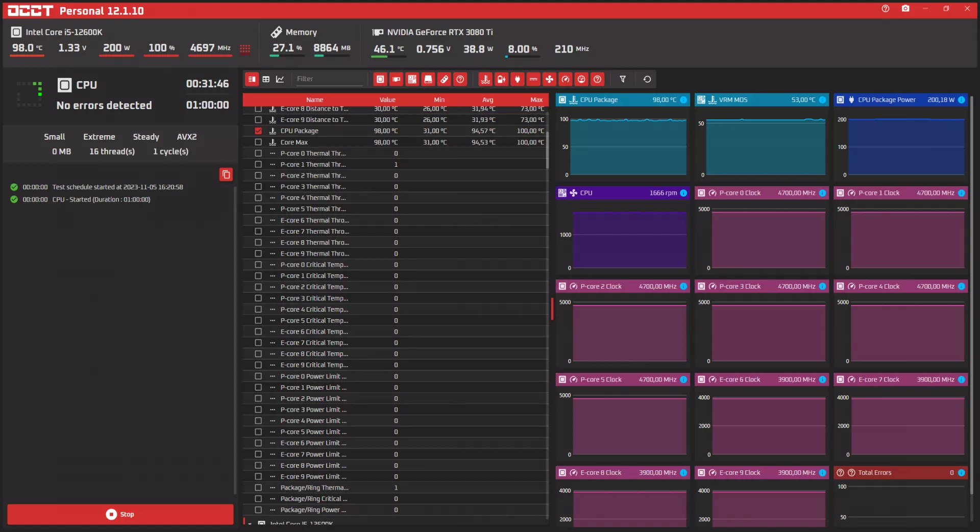The image size is (980, 532).
Task: Sort the table by Name column
Action: click(x=314, y=100)
